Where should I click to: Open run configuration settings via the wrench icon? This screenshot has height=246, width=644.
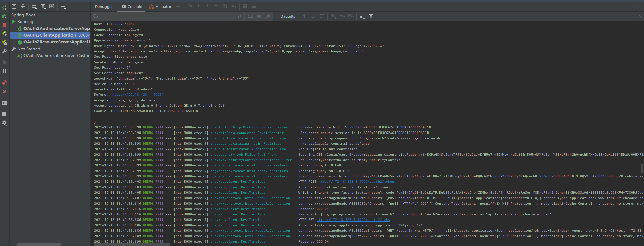tap(4, 51)
